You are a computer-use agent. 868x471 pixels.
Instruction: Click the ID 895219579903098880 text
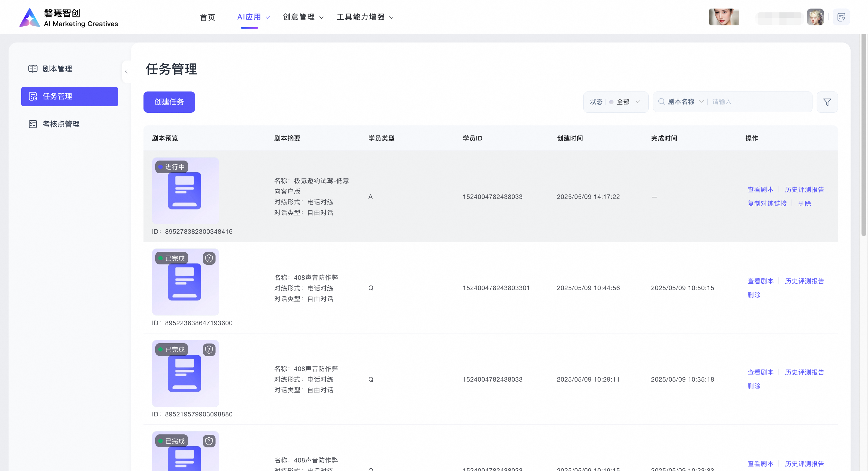click(192, 414)
